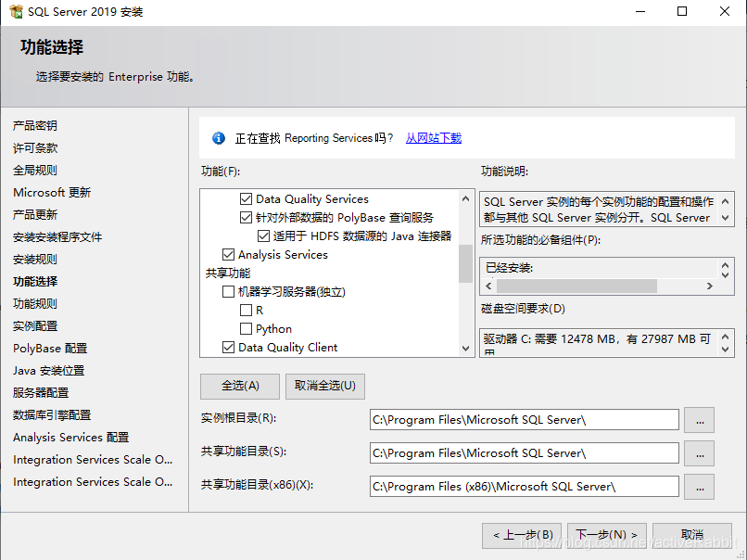Select the 安装规则 step in sidebar
The height and width of the screenshot is (560, 747).
[35, 260]
